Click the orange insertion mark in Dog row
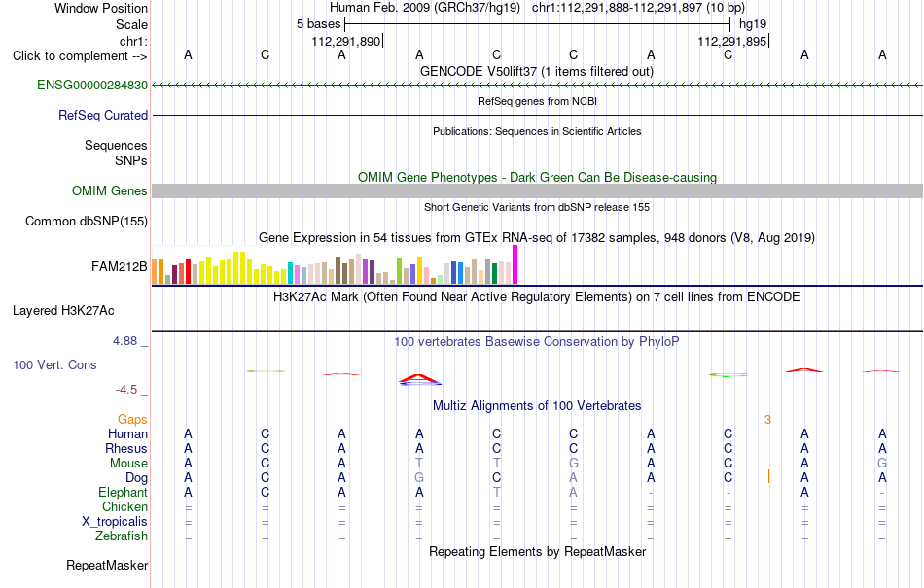 coord(769,477)
